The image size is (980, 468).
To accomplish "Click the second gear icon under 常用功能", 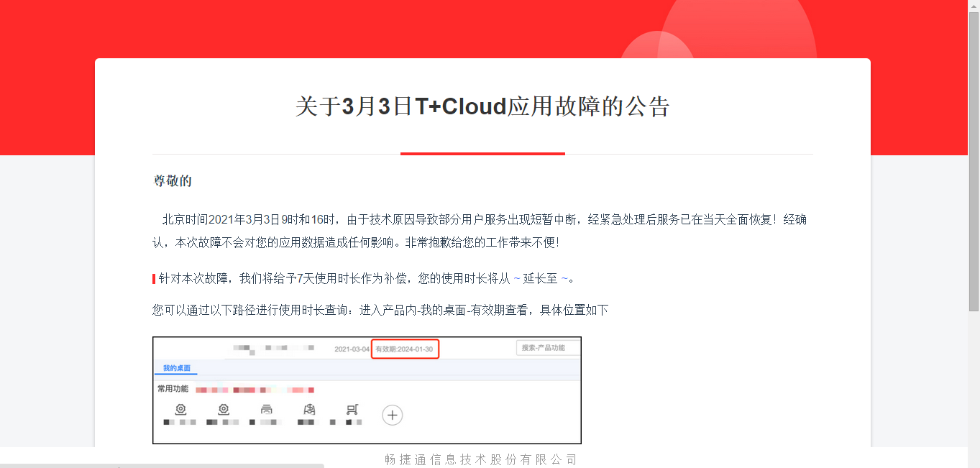I will 224,410.
